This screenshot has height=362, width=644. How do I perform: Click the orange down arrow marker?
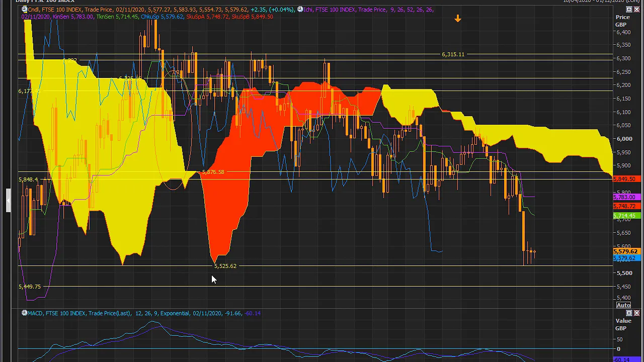click(458, 19)
